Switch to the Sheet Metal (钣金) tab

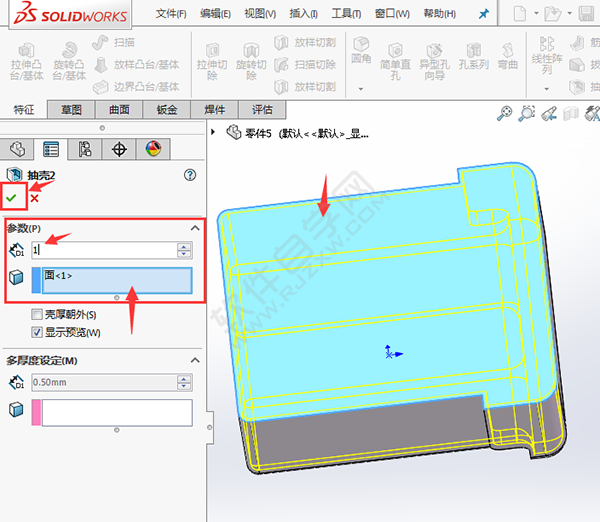167,110
